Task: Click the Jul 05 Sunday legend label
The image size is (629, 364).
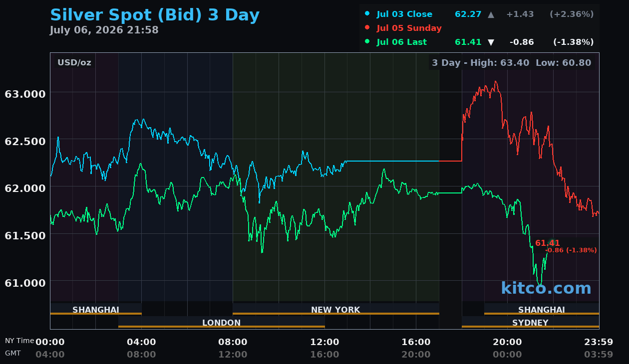Action: [x=409, y=28]
